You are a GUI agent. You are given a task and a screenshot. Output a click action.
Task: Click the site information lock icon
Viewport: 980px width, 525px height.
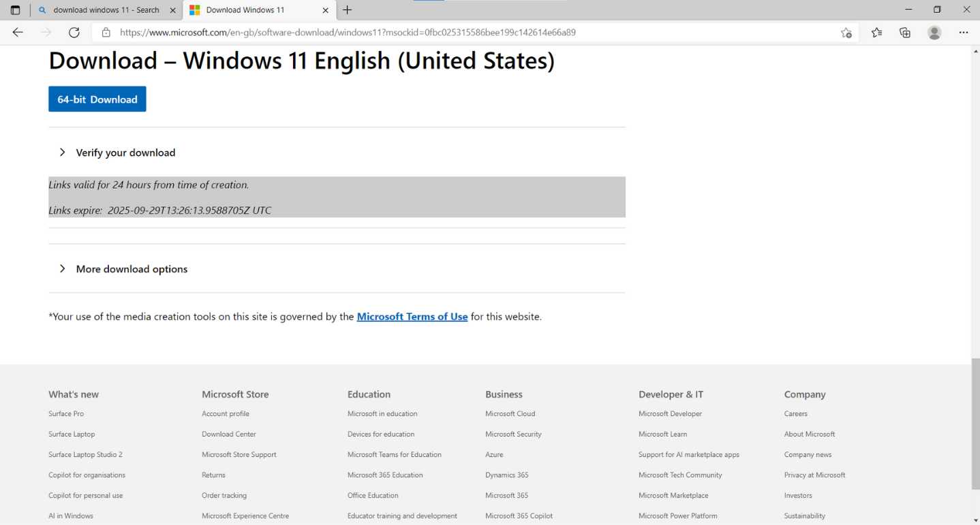tap(106, 32)
